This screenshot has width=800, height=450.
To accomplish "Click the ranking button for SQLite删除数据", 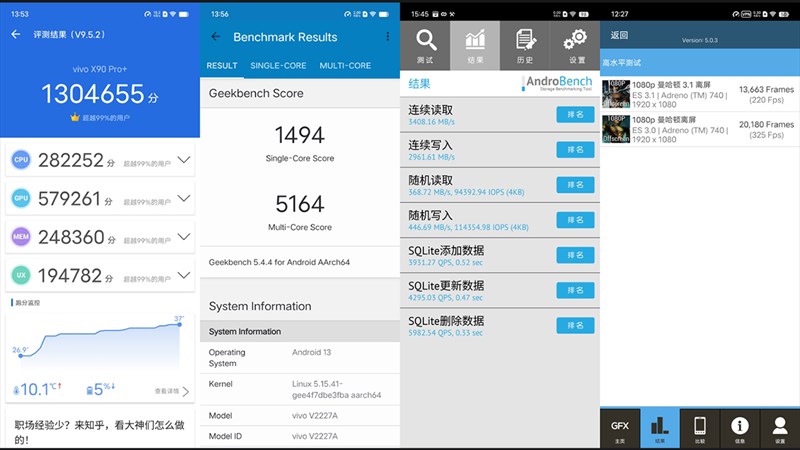I will click(x=575, y=326).
